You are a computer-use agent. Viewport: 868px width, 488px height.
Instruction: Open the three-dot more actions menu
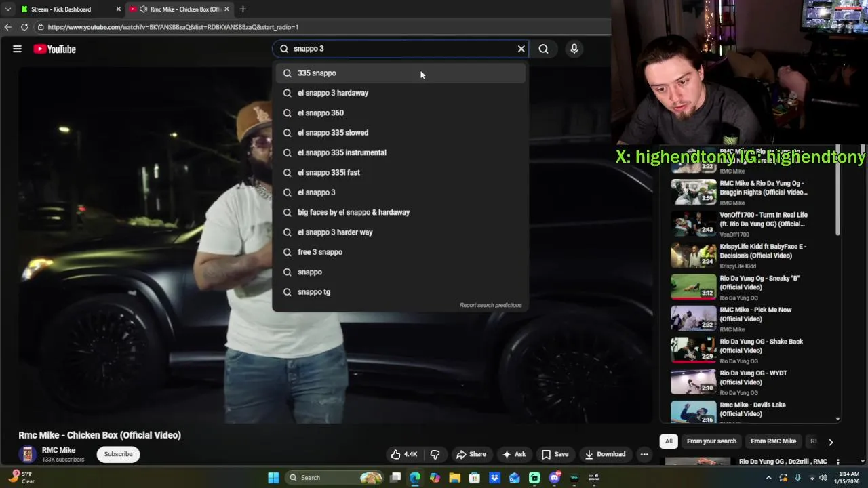click(x=644, y=454)
